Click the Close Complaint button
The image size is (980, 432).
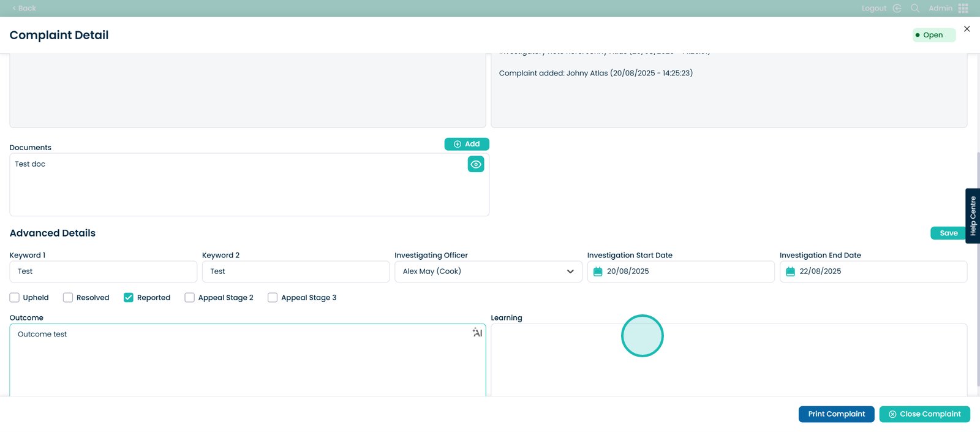tap(924, 414)
